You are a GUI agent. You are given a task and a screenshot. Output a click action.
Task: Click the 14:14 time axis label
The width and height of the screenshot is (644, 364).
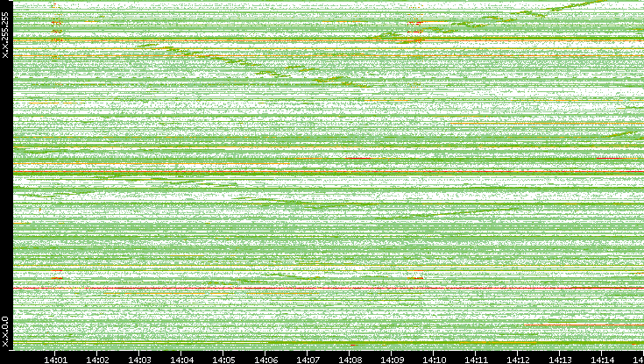(x=602, y=360)
